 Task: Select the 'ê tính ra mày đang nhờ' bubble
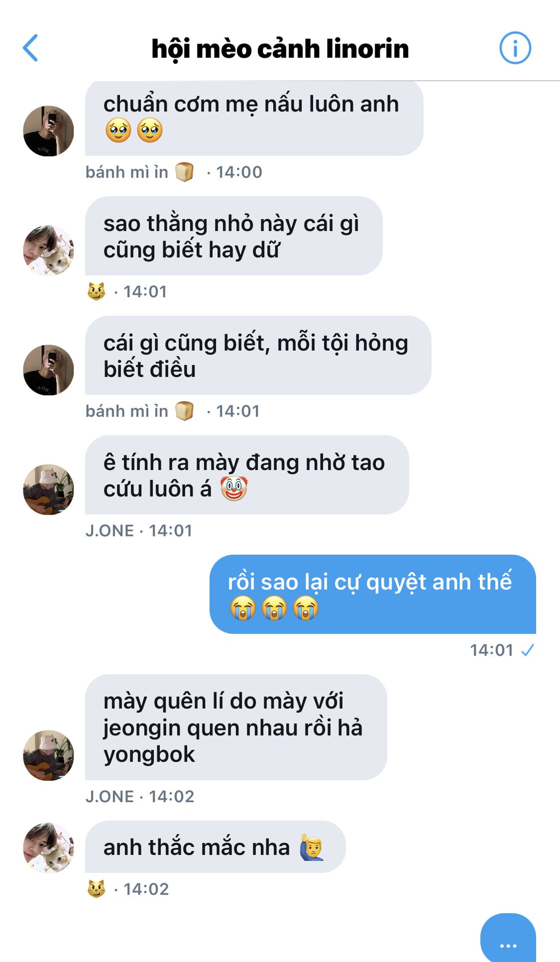247,474
